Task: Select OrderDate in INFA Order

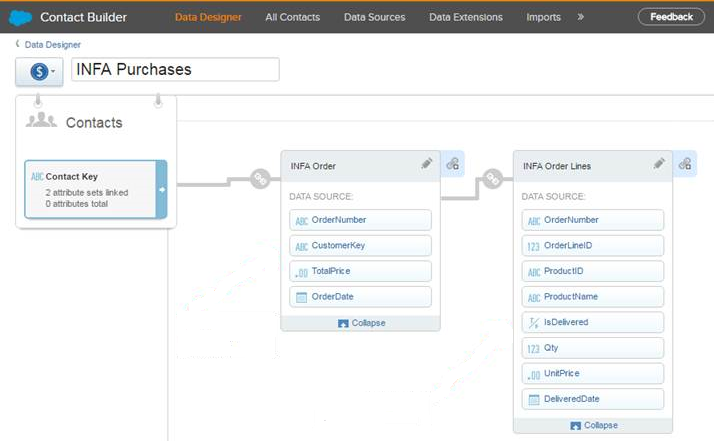Action: pyautogui.click(x=360, y=297)
